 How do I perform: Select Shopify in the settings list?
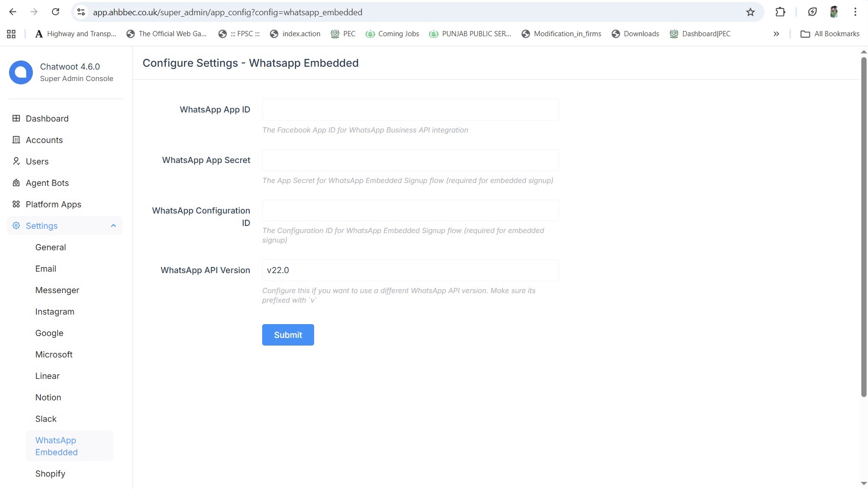tap(50, 474)
